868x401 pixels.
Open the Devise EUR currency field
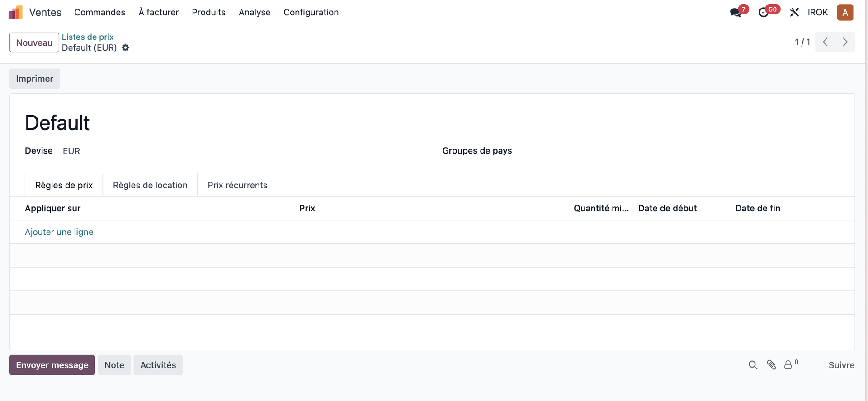pos(71,151)
